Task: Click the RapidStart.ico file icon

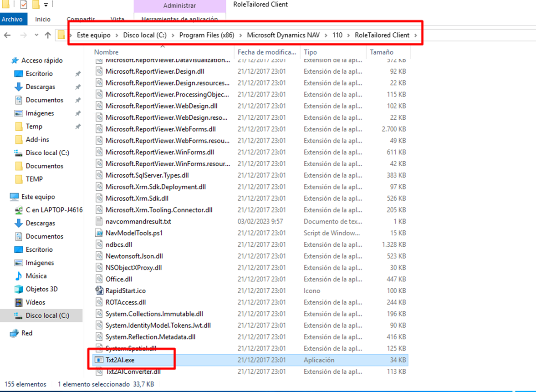Action: (99, 290)
